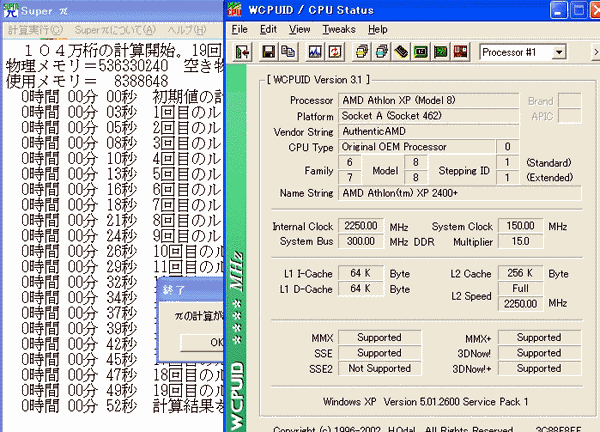Viewport: 600px width, 432px height.
Task: Open the View menu in WCPUID
Action: [x=299, y=29]
